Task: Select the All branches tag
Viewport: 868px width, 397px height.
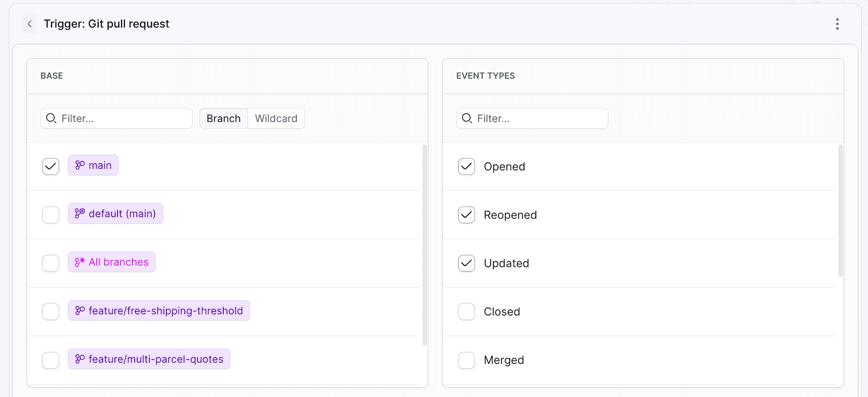Action: (x=112, y=262)
